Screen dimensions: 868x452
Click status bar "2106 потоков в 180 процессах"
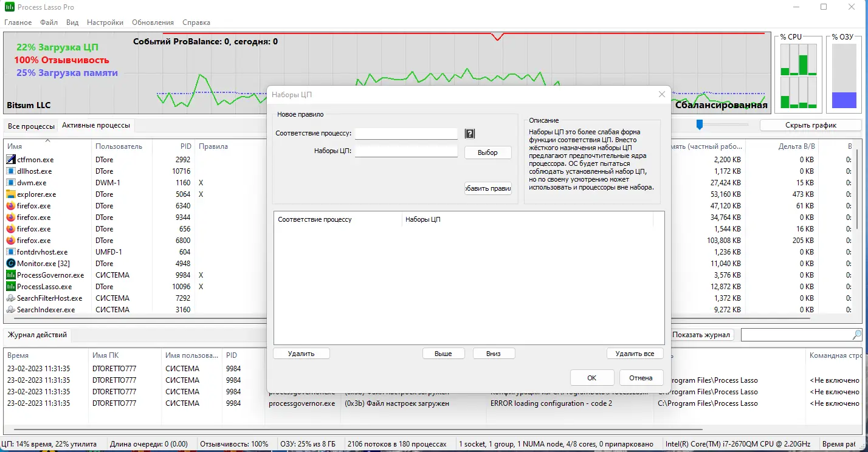click(x=398, y=444)
